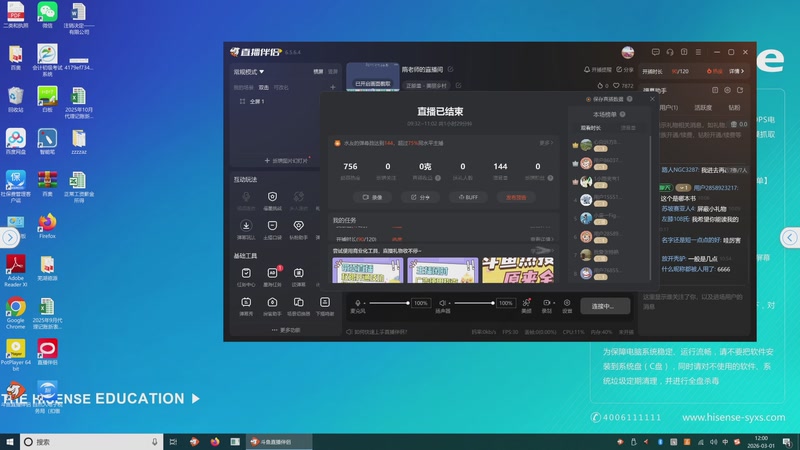Add a new scene with plus icon
800x450 pixels.
[x=333, y=87]
